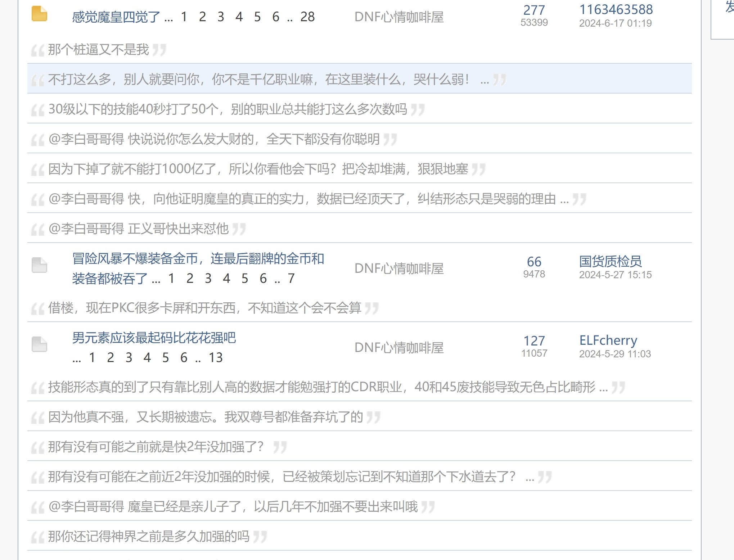Open thread 男元素应该最起码比花花强吧
This screenshot has width=734, height=560.
pyautogui.click(x=154, y=338)
